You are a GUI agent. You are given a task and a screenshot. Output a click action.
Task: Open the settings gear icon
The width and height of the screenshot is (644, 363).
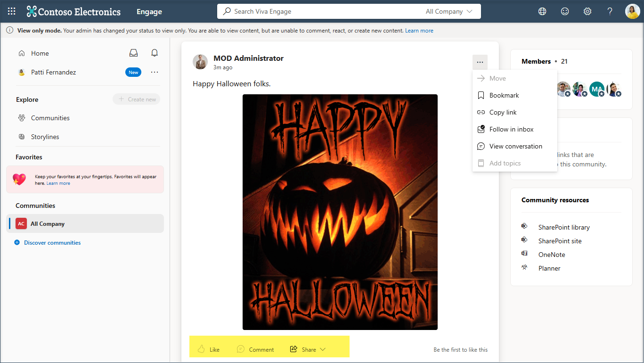[587, 11]
